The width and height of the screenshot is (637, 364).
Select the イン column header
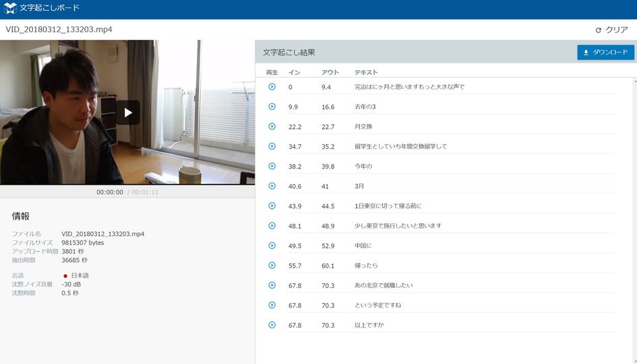tap(294, 72)
